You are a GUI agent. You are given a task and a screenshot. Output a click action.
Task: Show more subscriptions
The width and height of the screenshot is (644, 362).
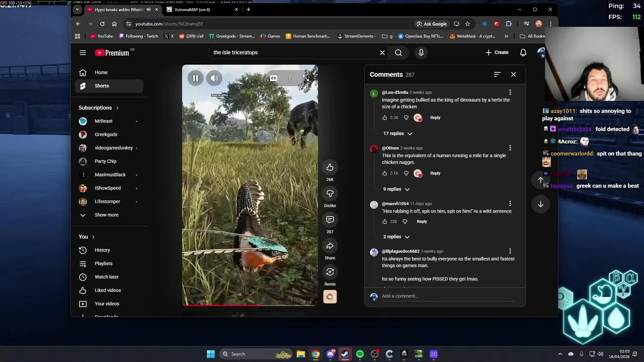109,215
